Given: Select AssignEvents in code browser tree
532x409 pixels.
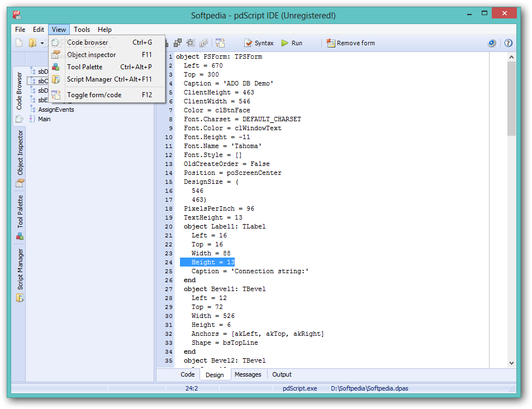Looking at the screenshot, I should pyautogui.click(x=56, y=110).
